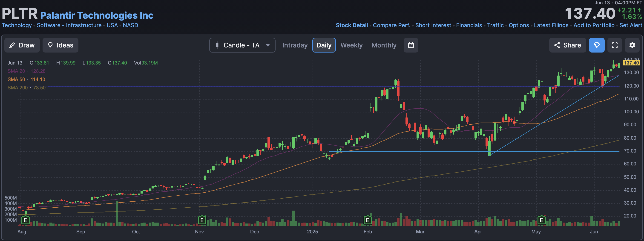This screenshot has height=241, width=644.
Task: Click the Set Alert link
Action: pyautogui.click(x=630, y=25)
